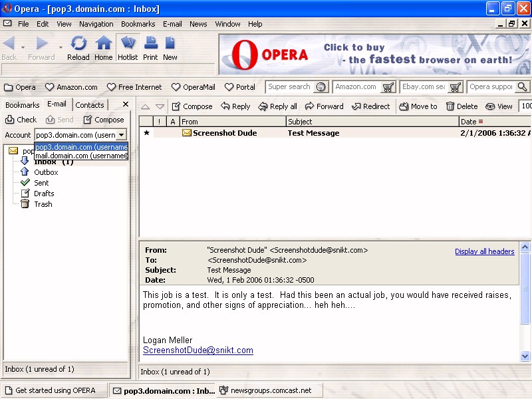532x399 pixels.
Task: Click the Opera support magnifier icon
Action: (523, 87)
